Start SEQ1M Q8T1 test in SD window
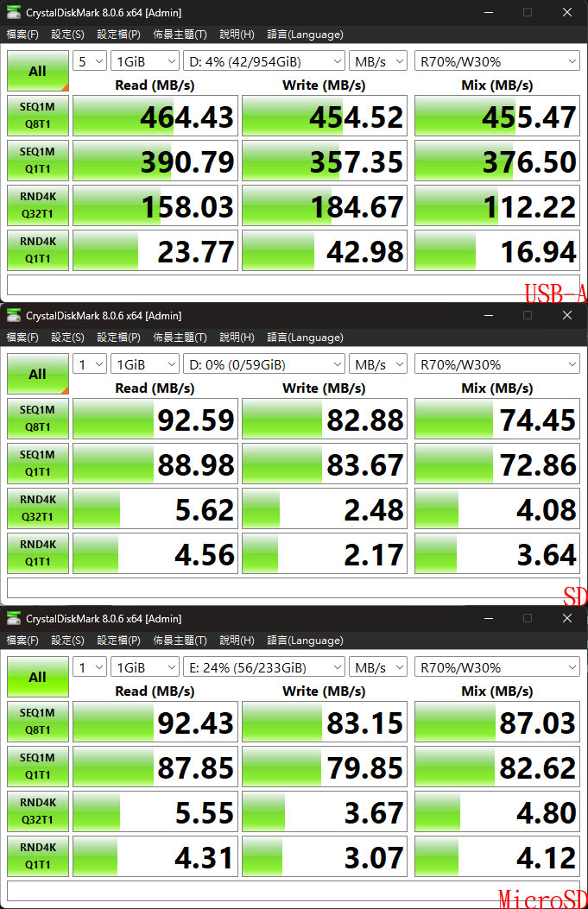This screenshot has height=909, width=588. (x=38, y=419)
